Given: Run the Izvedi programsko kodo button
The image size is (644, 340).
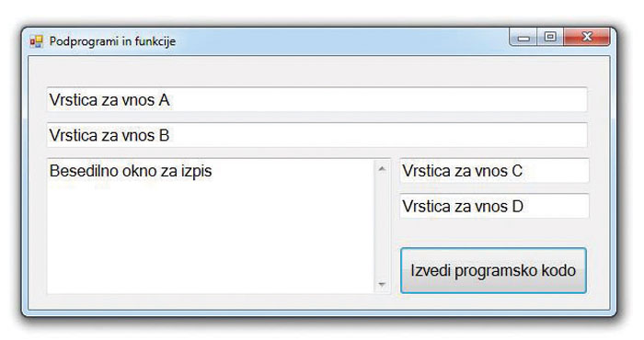Looking at the screenshot, I should [x=493, y=270].
